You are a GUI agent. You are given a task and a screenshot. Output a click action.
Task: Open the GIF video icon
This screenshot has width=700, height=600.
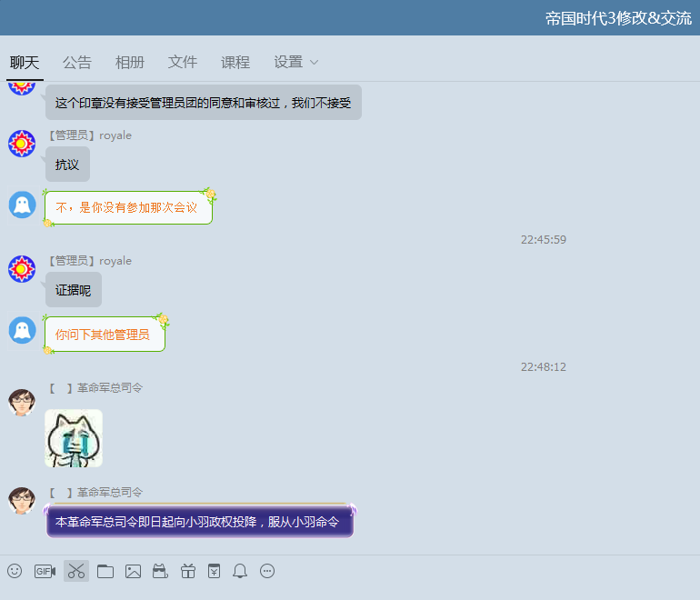[45, 572]
